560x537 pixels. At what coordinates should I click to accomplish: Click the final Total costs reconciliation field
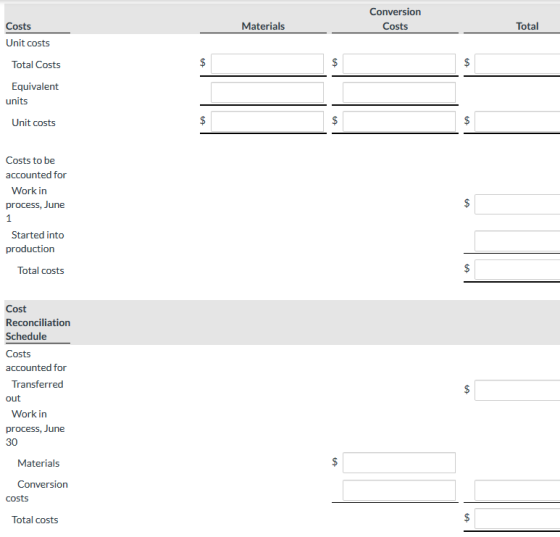pyautogui.click(x=517, y=518)
